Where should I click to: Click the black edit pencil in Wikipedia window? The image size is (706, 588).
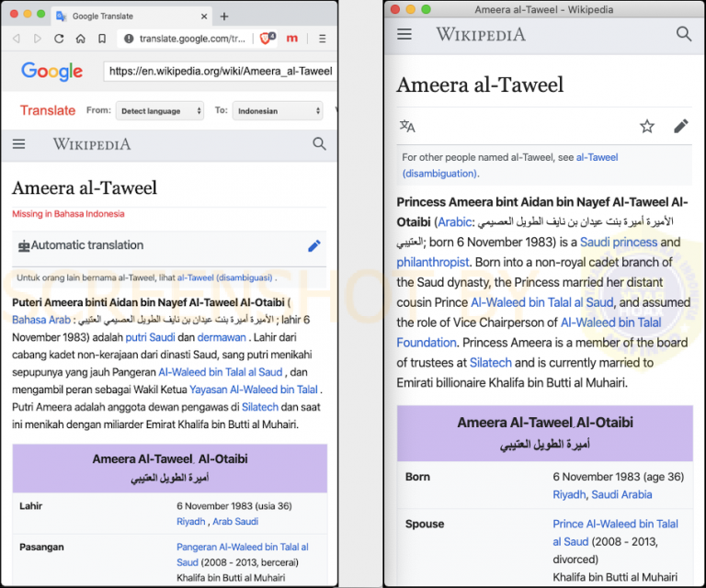pyautogui.click(x=681, y=127)
